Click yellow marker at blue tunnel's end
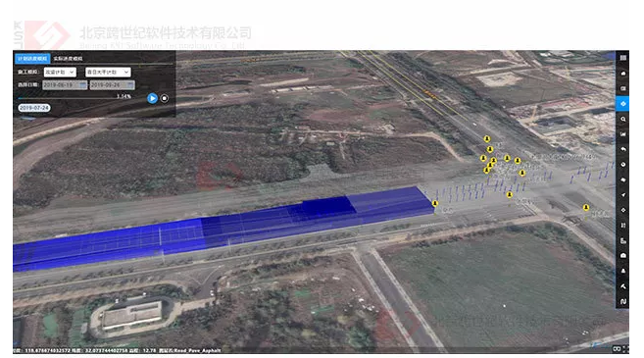Viewport: 644px width, 358px height. click(435, 203)
